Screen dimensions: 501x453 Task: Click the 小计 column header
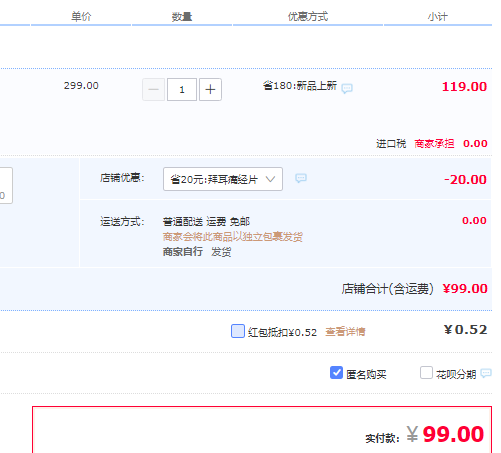tap(438, 16)
